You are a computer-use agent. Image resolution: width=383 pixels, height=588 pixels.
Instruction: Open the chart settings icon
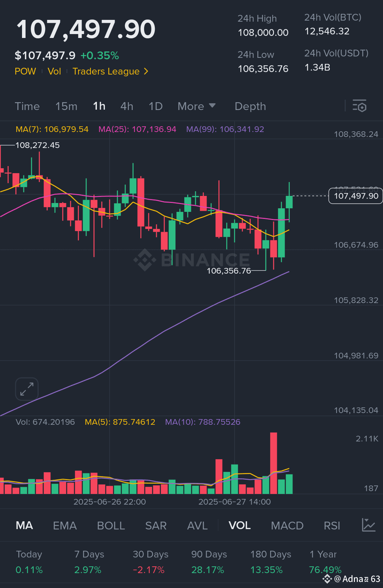pos(359,106)
